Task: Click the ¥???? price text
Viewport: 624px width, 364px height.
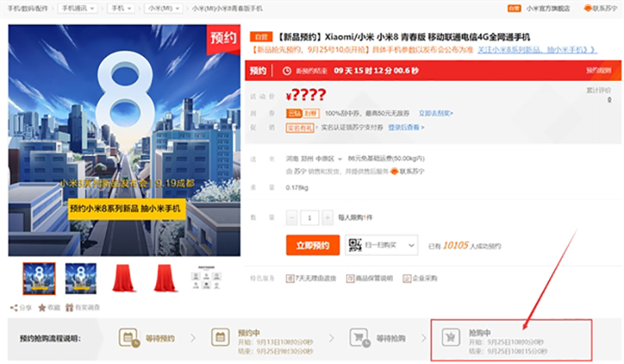Action: (306, 94)
